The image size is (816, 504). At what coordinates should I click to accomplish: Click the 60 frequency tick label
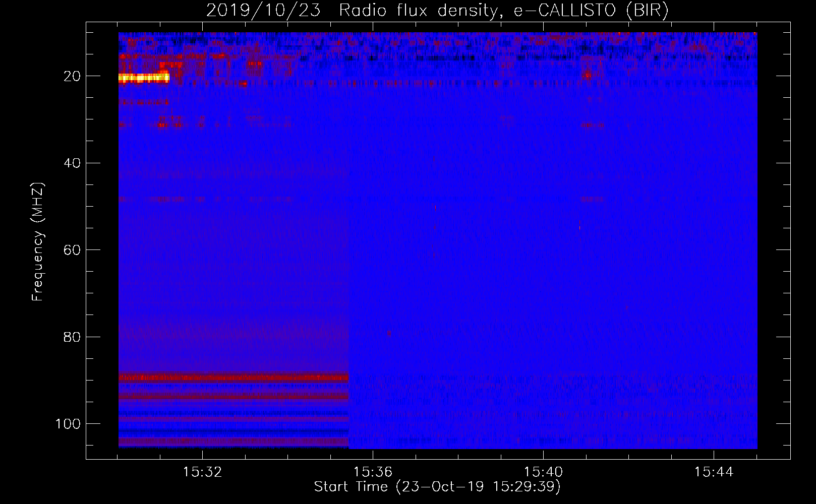pos(72,250)
